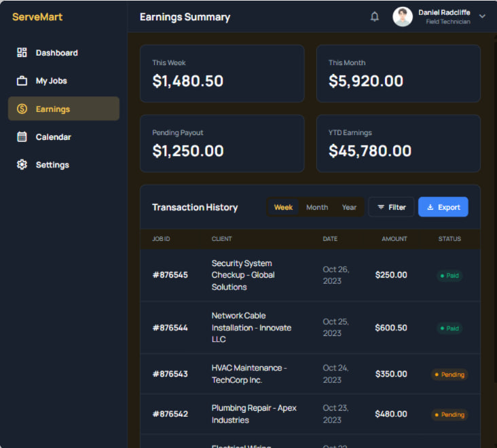Open job #876544
This screenshot has height=448, width=497.
170,328
